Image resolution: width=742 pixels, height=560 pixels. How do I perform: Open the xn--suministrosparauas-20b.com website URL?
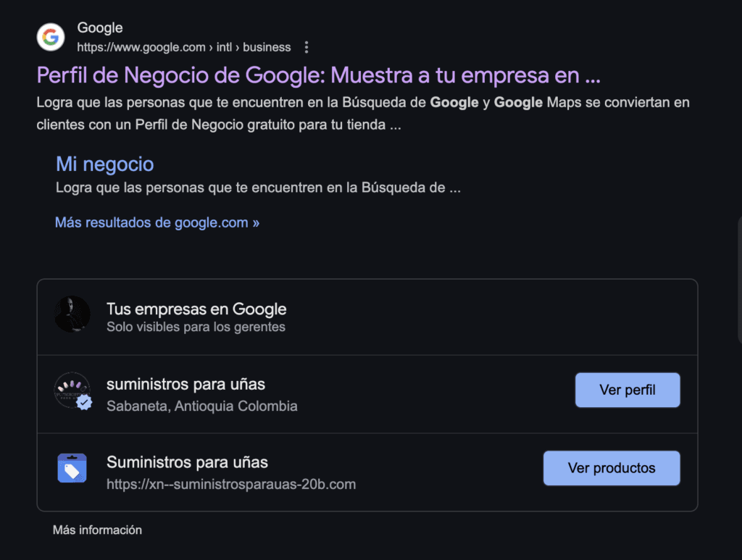(230, 484)
